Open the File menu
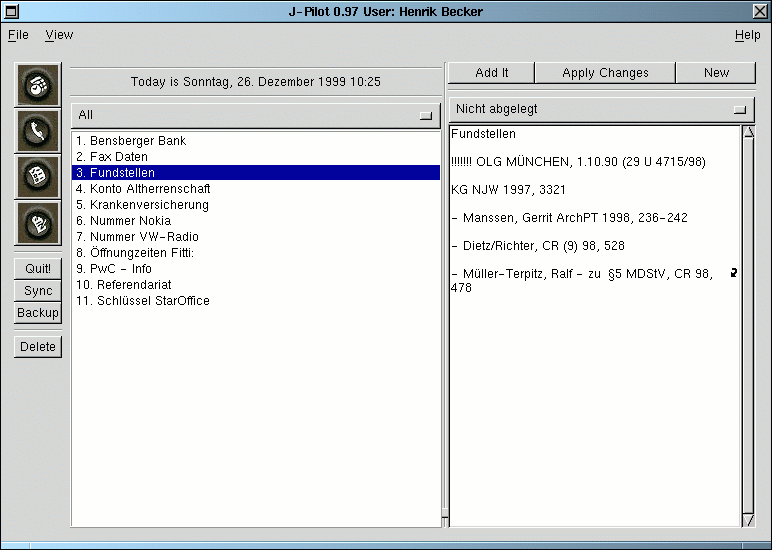Image resolution: width=772 pixels, height=550 pixels. point(18,35)
